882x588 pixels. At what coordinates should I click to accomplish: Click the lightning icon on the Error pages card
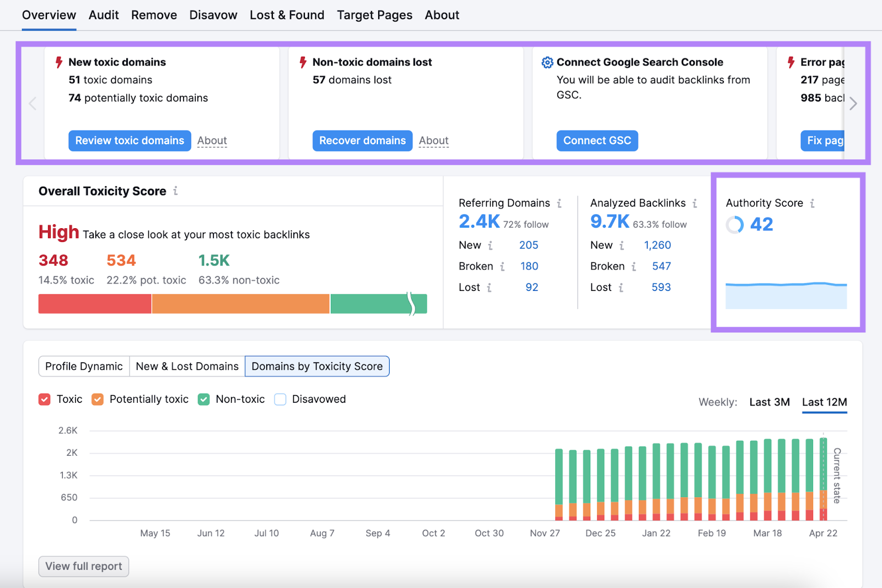pos(790,62)
